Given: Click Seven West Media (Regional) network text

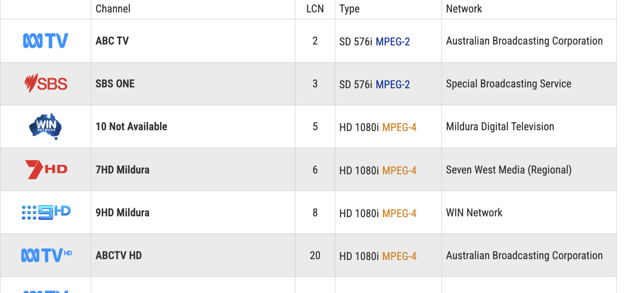Looking at the screenshot, I should [509, 170].
